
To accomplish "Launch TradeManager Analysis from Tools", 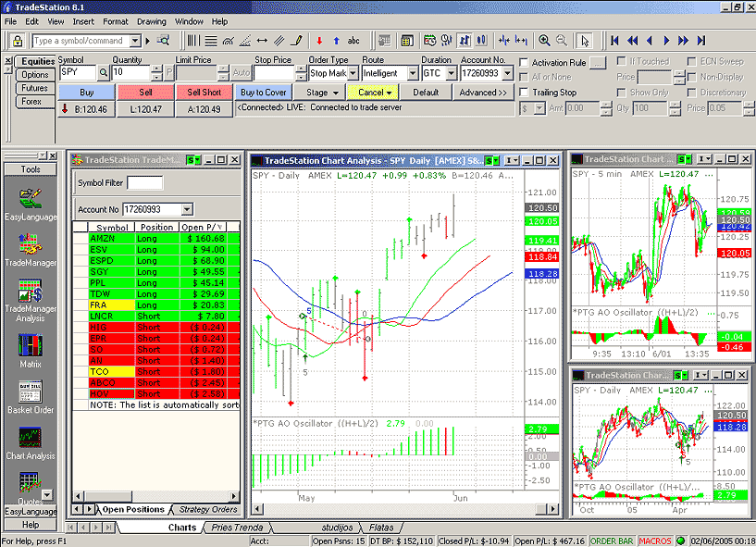I will tap(30, 300).
